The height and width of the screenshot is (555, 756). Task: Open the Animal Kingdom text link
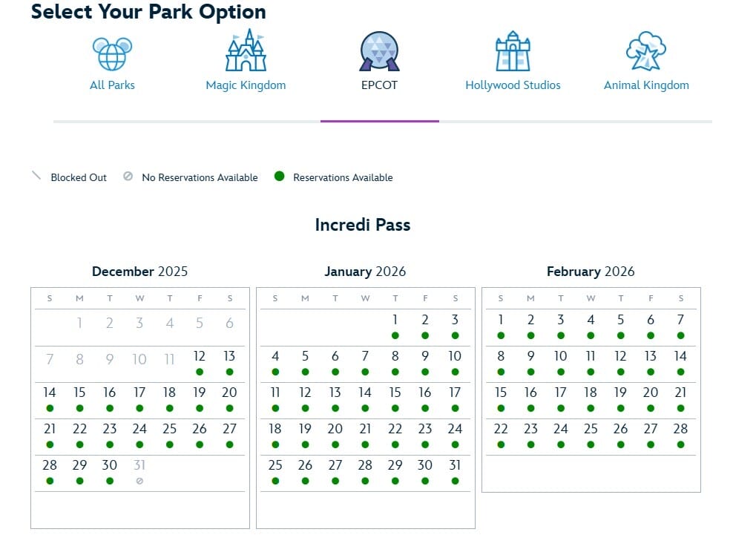coord(646,85)
